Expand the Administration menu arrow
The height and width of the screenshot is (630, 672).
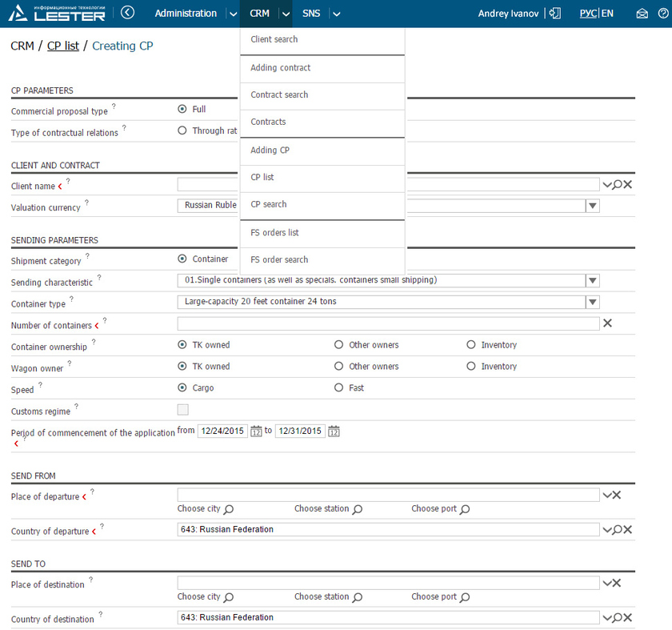point(232,14)
